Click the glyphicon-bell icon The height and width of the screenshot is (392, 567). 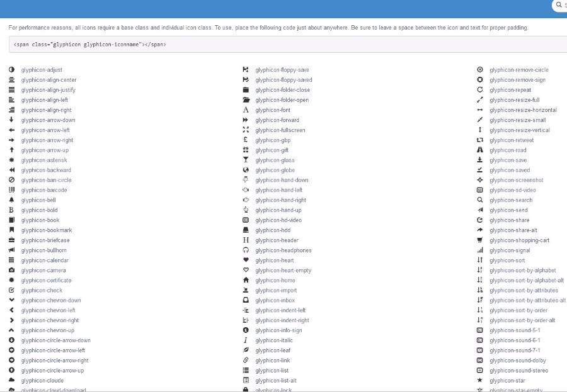(x=11, y=200)
